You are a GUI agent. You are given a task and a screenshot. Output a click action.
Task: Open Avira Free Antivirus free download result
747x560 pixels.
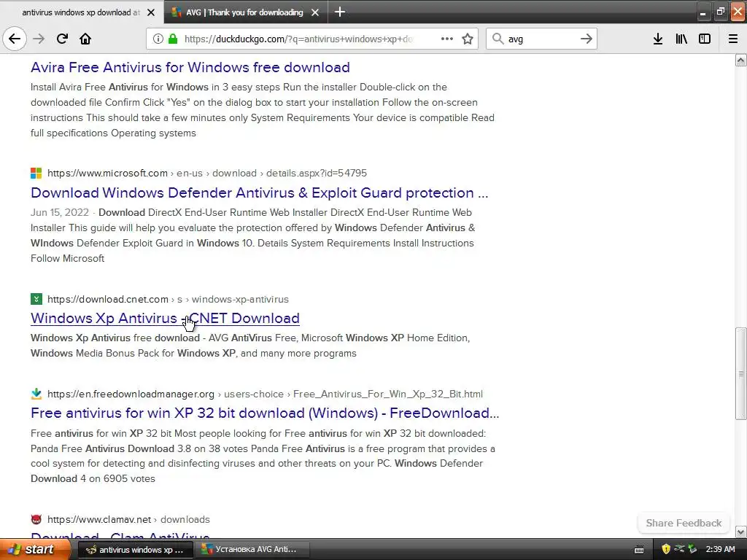click(190, 67)
